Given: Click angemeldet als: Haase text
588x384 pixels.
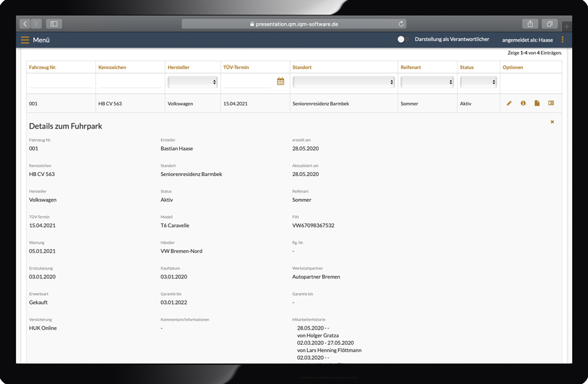Looking at the screenshot, I should [527, 40].
